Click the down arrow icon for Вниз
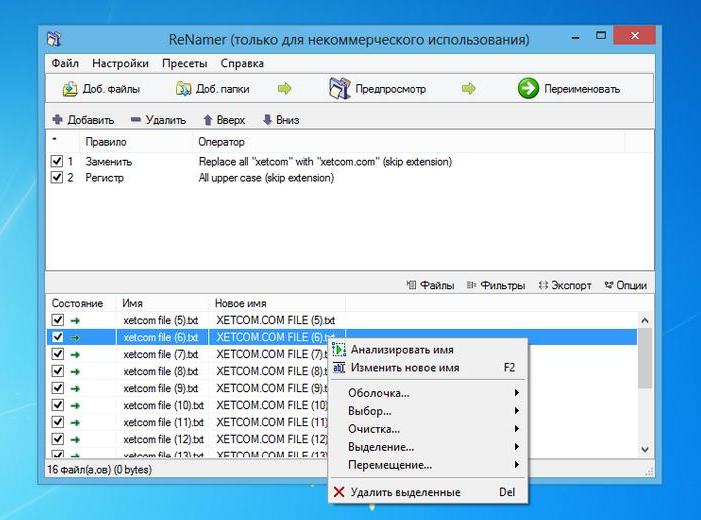 pyautogui.click(x=267, y=119)
